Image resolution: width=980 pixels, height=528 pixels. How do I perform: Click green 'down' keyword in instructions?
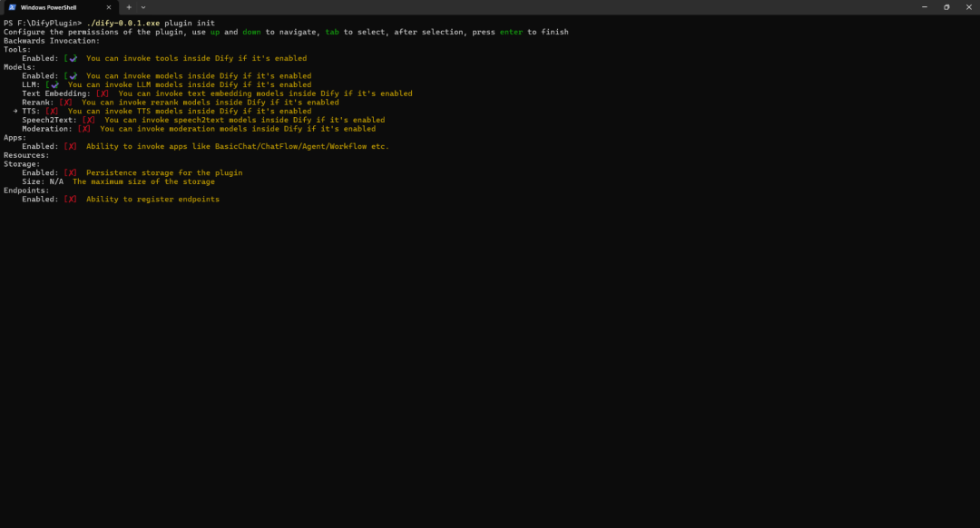pyautogui.click(x=251, y=32)
